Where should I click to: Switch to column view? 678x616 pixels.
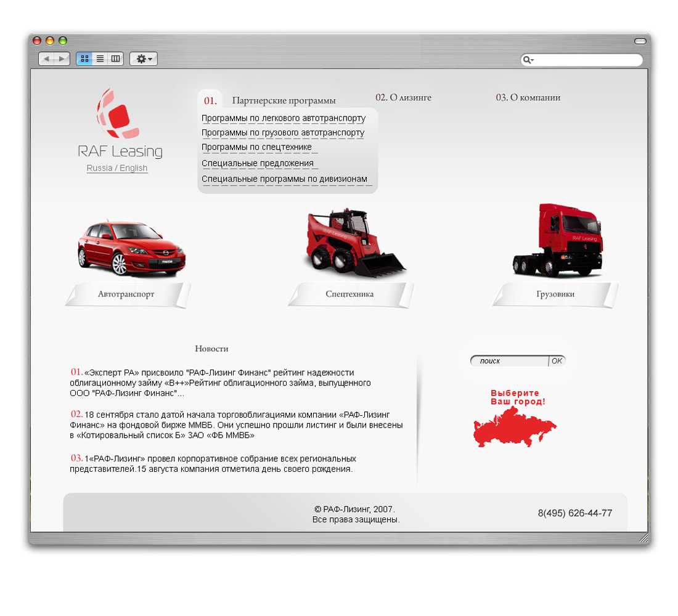pos(115,59)
